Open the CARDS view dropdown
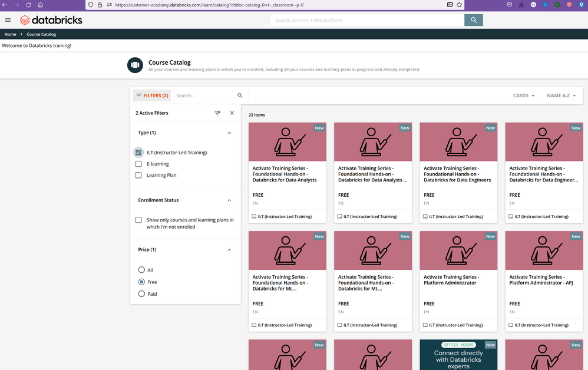The width and height of the screenshot is (588, 370). (524, 95)
